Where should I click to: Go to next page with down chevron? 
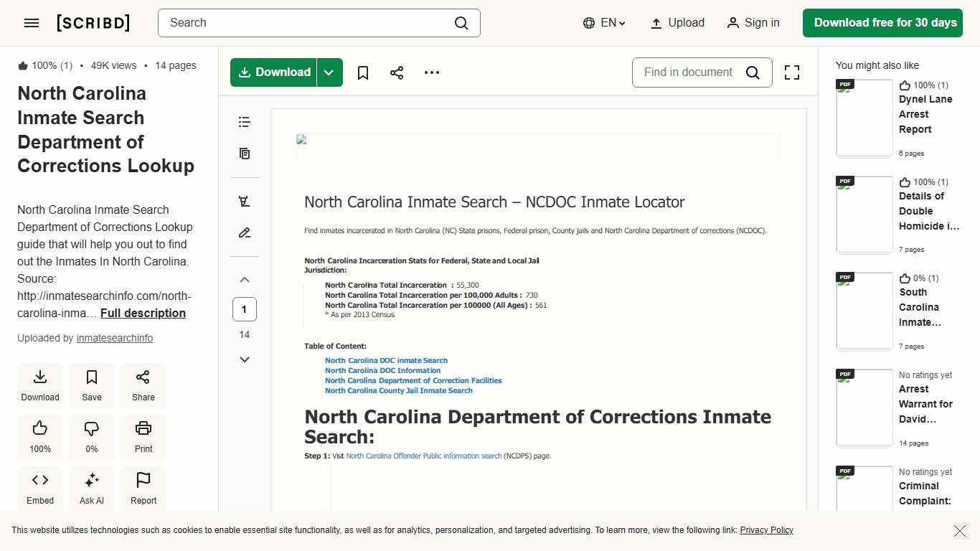244,359
